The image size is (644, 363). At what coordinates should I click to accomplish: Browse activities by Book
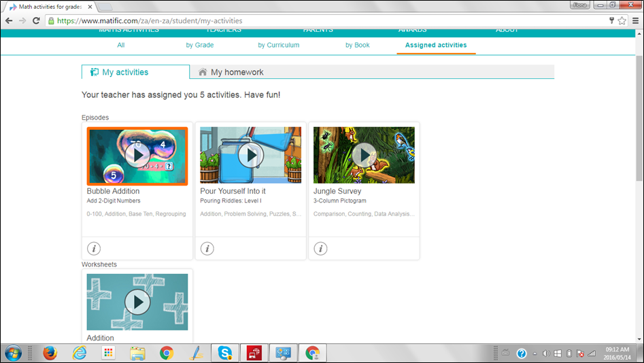pyautogui.click(x=357, y=45)
